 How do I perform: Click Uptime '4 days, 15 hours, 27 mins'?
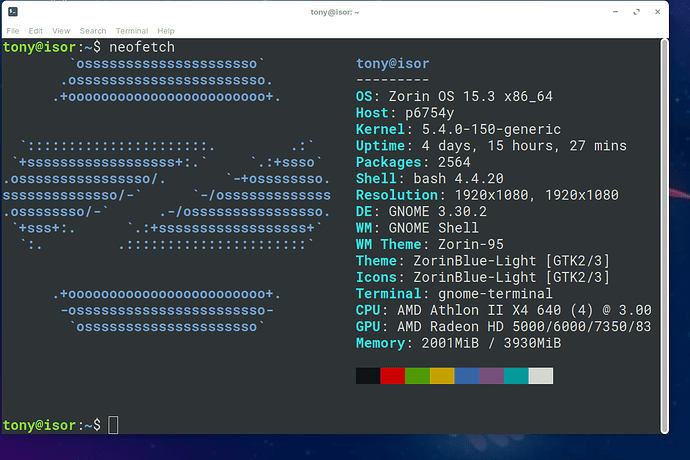pos(524,146)
